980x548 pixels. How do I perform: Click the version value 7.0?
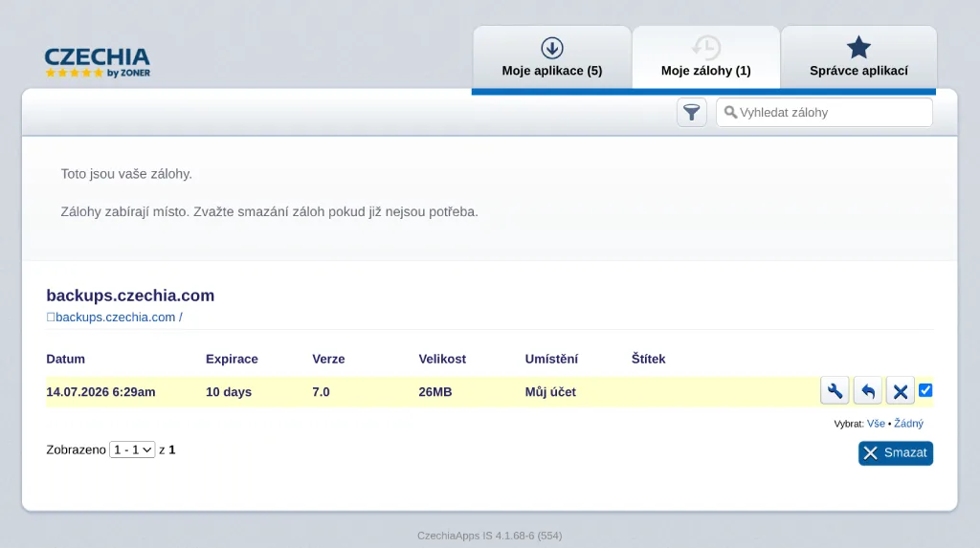pos(321,392)
